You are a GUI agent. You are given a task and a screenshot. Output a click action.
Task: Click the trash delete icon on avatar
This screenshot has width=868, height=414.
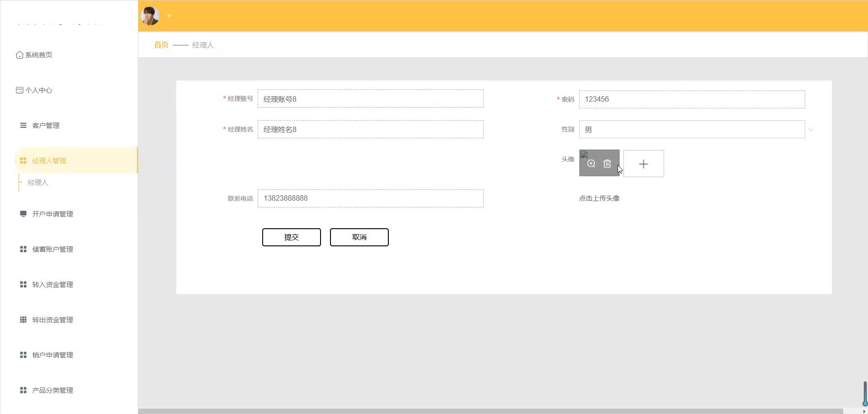coord(607,164)
